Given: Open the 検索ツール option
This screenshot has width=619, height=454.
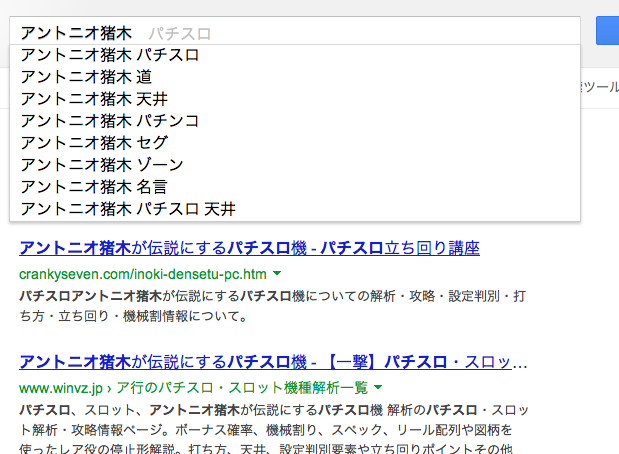Looking at the screenshot, I should 600,87.
